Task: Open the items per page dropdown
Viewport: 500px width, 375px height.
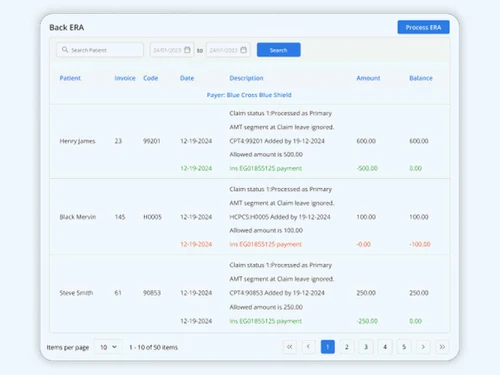Action: pos(108,347)
